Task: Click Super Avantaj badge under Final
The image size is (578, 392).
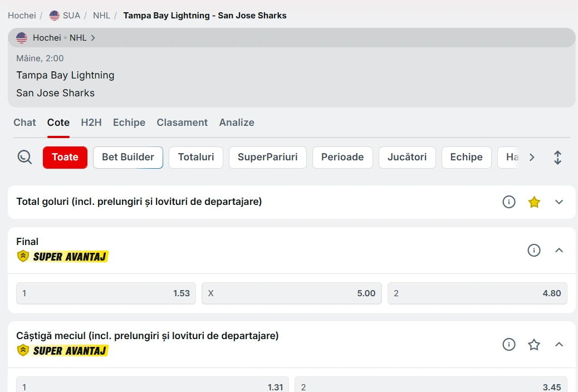Action: coord(62,257)
